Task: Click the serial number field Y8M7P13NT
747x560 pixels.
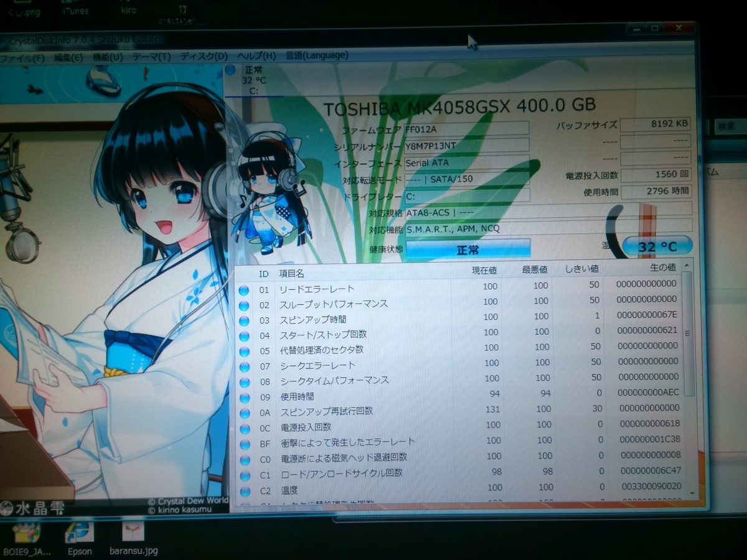Action: click(x=466, y=146)
